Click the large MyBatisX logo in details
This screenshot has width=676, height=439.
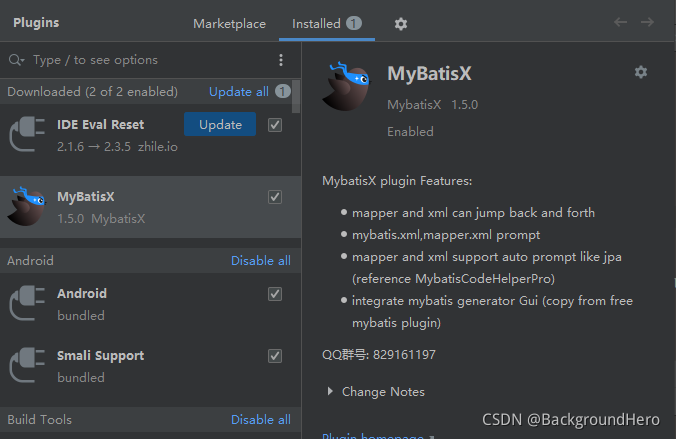[347, 86]
